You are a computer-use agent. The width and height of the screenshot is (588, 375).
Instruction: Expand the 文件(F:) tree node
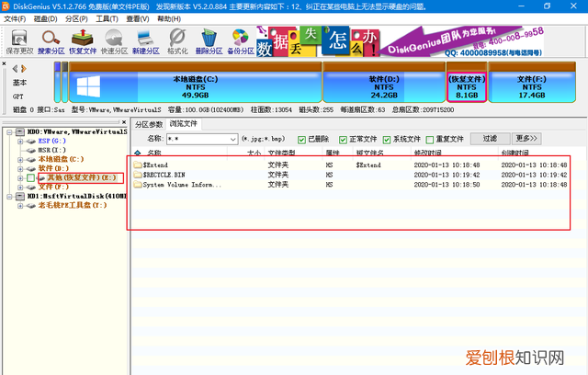(x=20, y=187)
